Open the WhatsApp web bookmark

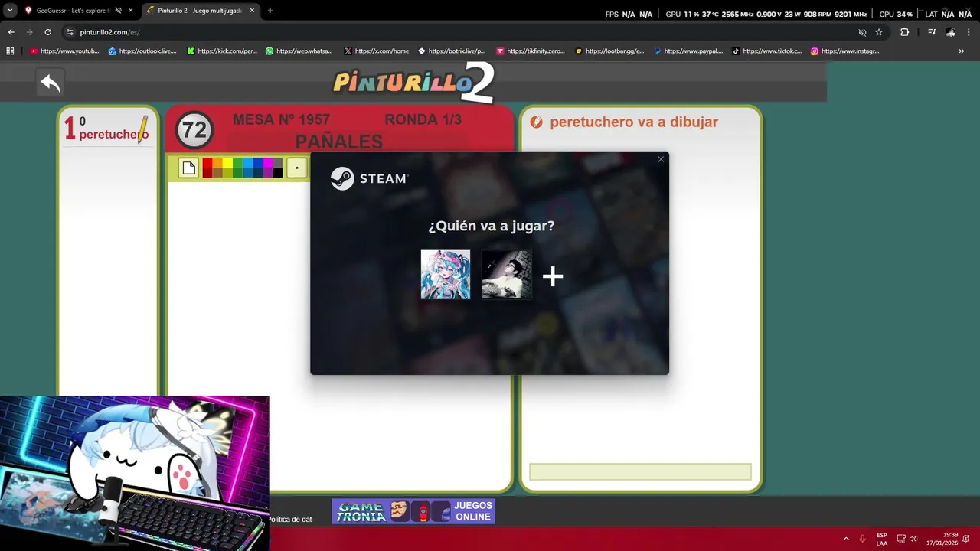point(299,51)
